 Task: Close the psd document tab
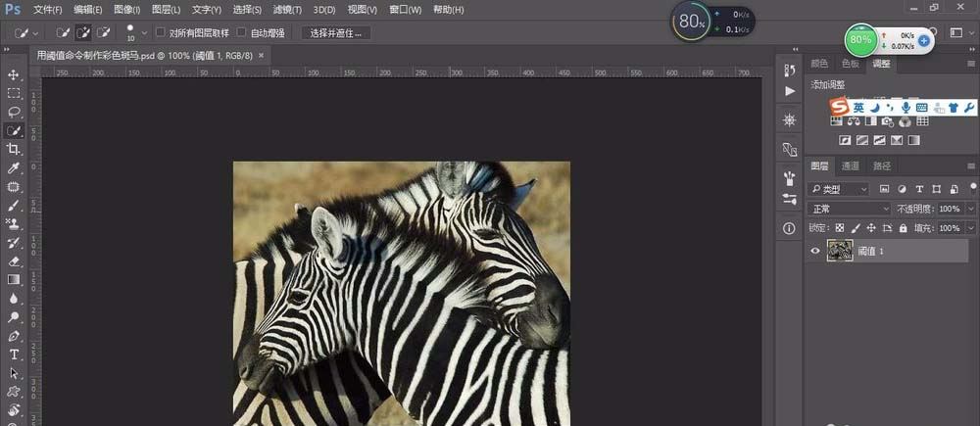[261, 56]
